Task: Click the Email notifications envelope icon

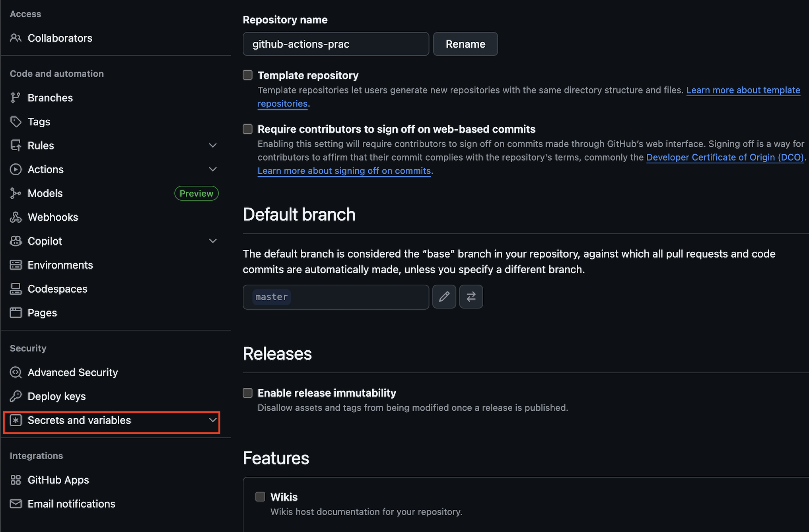Action: pyautogui.click(x=16, y=504)
